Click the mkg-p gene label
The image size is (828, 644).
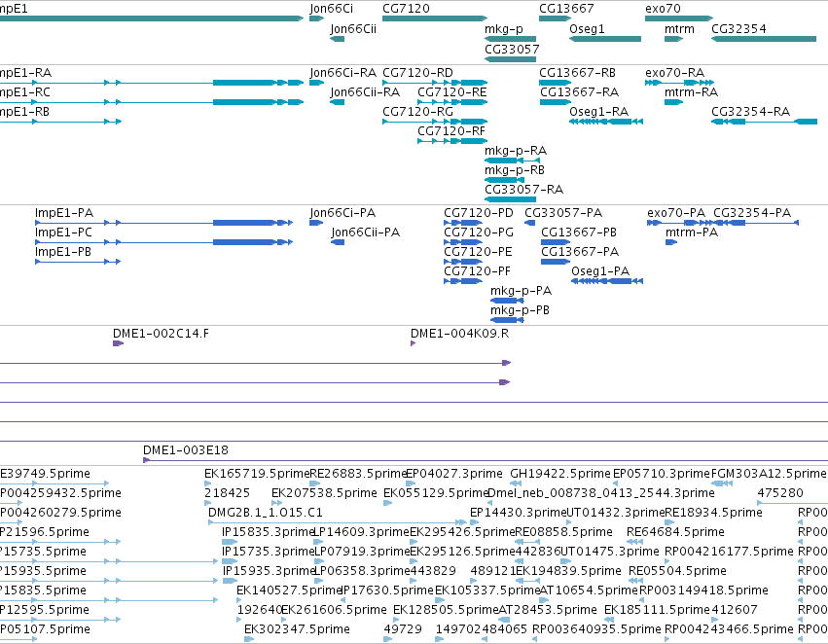(x=504, y=29)
